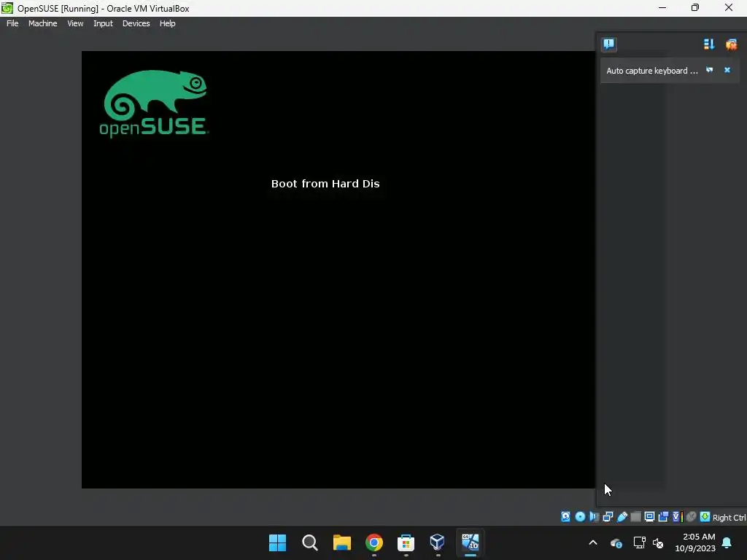Toggle the notification center speech-bubble icon
The width and height of the screenshot is (747, 560).
pyautogui.click(x=609, y=44)
